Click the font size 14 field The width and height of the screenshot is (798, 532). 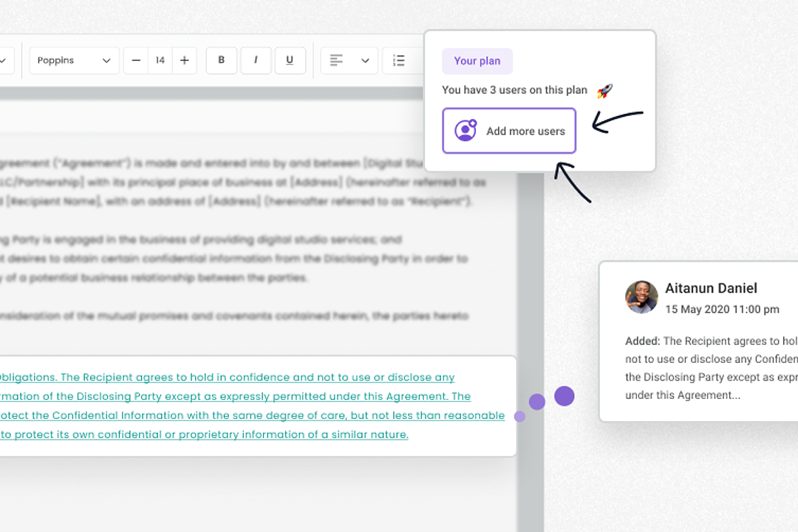[x=160, y=61]
